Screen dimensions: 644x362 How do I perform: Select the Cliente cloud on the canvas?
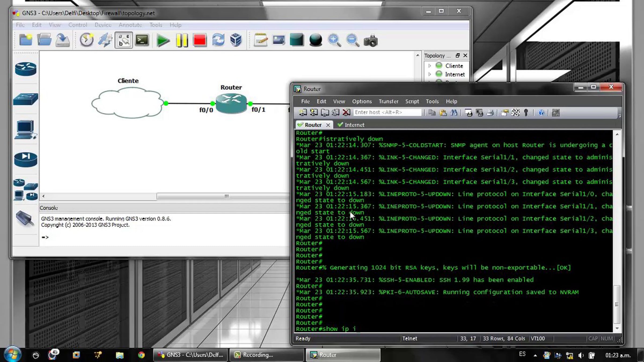[127, 103]
